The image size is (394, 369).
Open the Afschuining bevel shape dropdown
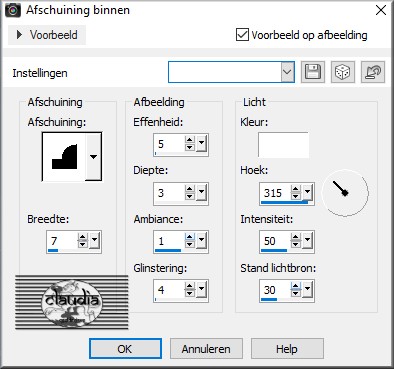point(93,157)
